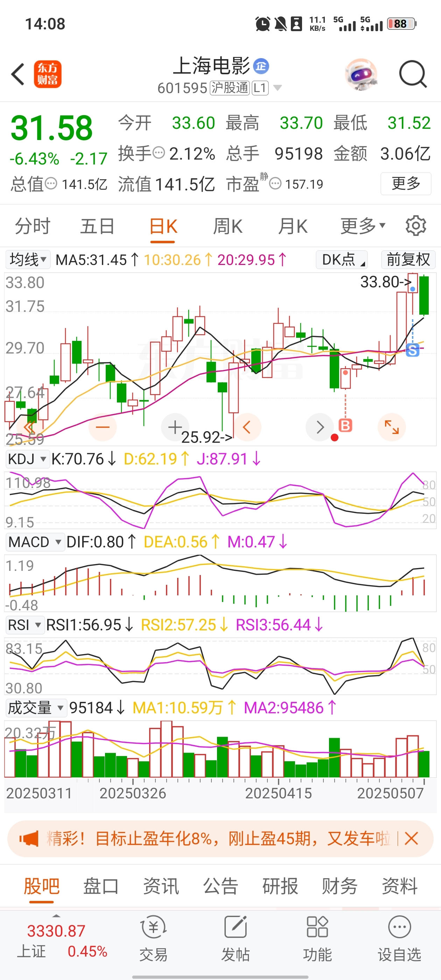Screen dimensions: 441x980
Task: Switch to 月K chart tab
Action: point(293,226)
